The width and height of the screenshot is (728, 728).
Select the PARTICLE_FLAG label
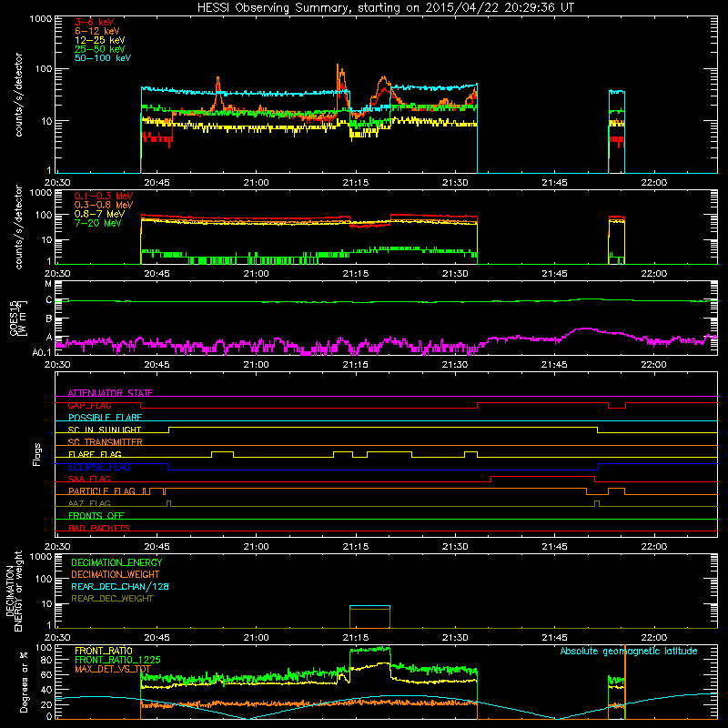(102, 490)
